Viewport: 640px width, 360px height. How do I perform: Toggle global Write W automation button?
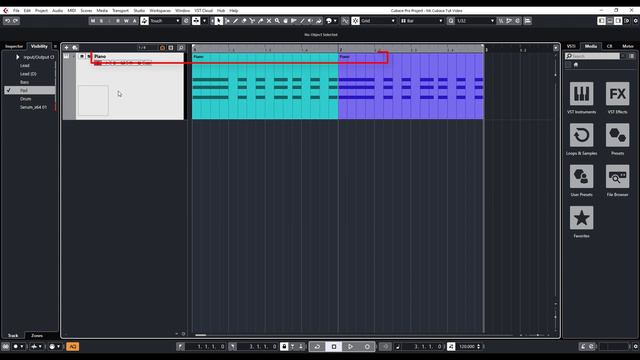coord(126,21)
